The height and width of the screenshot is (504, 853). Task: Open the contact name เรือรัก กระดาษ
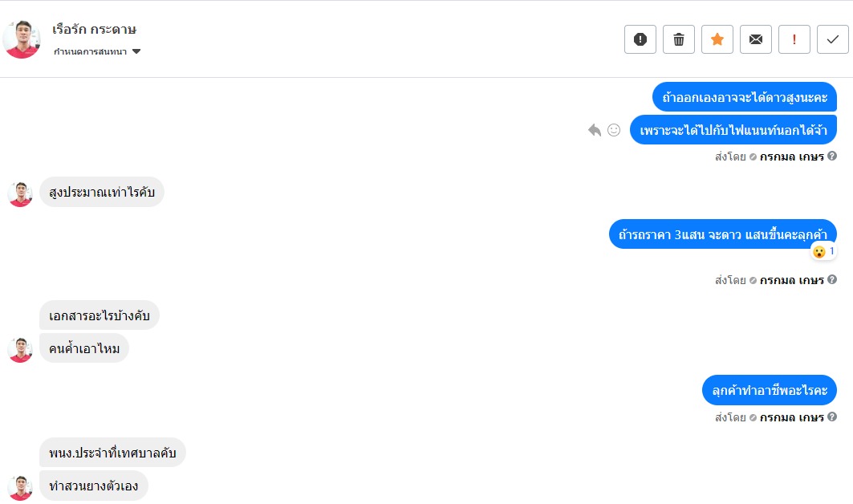pyautogui.click(x=95, y=30)
